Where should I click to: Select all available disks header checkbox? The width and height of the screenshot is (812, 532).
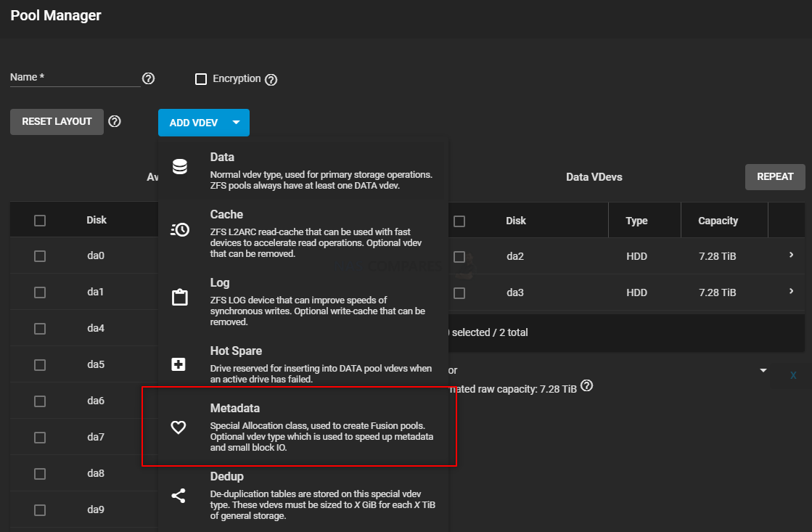tap(40, 221)
